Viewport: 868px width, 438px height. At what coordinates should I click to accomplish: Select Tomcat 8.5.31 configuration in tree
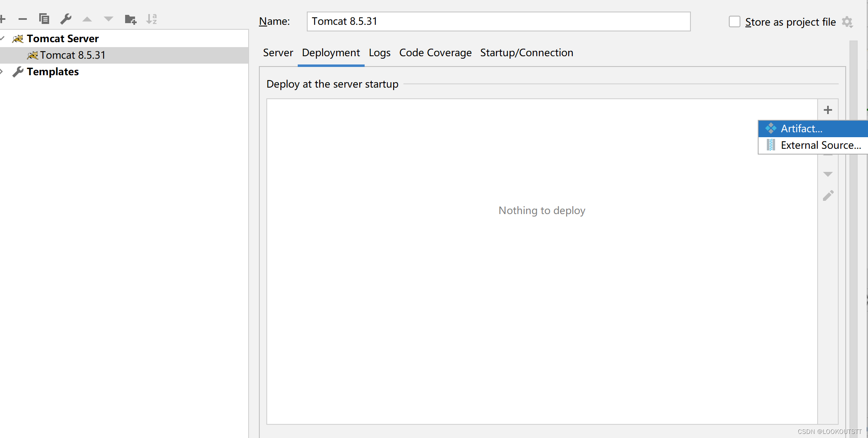tap(124, 55)
